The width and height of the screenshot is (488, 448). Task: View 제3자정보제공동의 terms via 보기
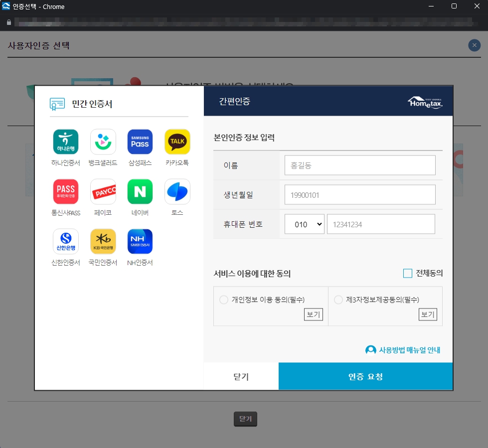coord(428,314)
